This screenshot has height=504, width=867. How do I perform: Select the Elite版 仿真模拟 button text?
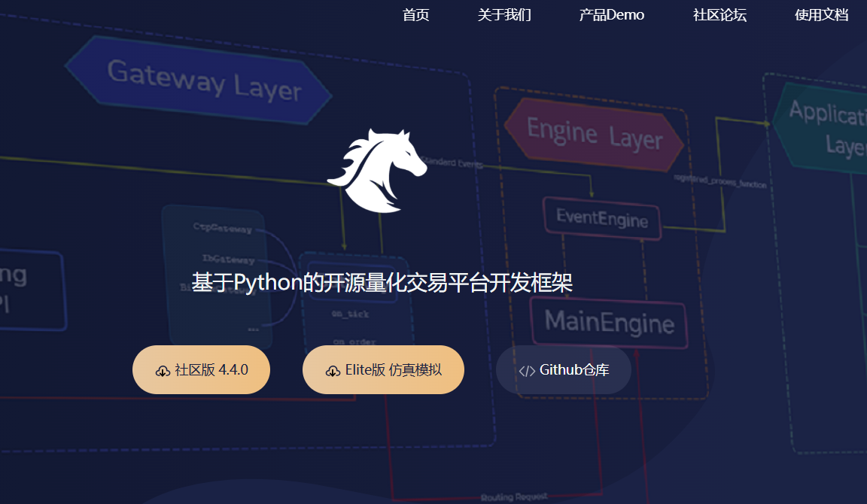(393, 369)
